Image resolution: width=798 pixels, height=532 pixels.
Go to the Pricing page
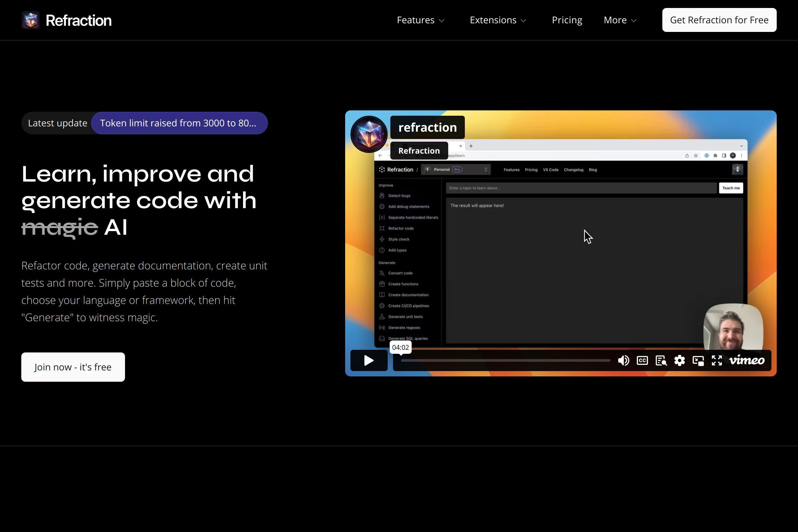point(567,20)
